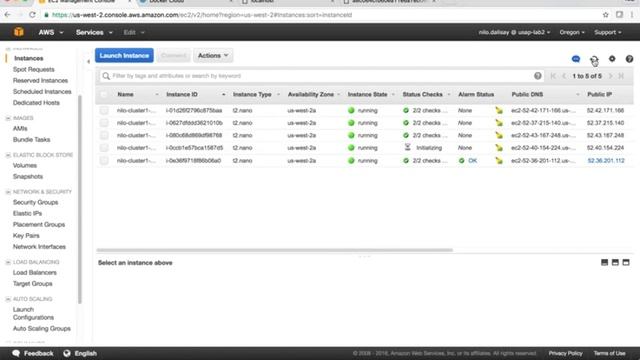Click search filter help icon
This screenshot has height=360, width=640.
[538, 76]
